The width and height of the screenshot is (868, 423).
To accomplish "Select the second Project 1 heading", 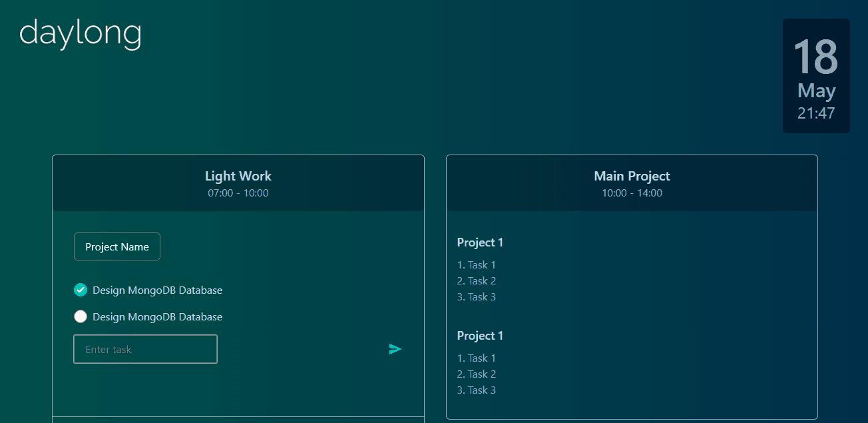I will (x=481, y=336).
